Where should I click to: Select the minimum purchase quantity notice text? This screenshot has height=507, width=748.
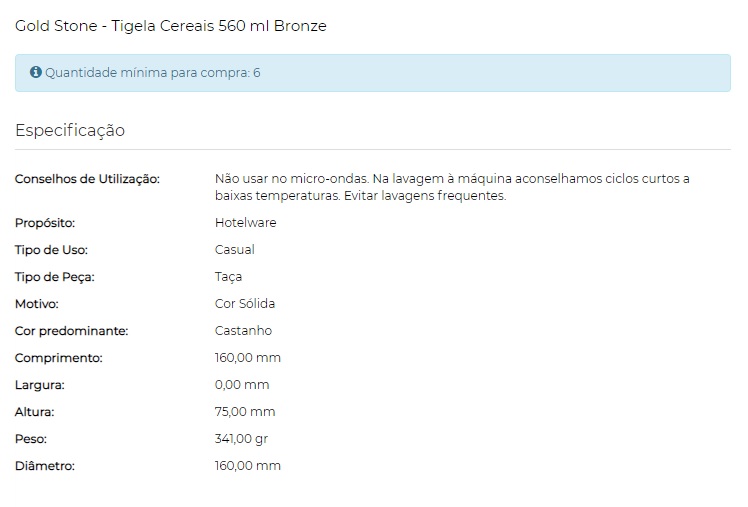tap(153, 73)
